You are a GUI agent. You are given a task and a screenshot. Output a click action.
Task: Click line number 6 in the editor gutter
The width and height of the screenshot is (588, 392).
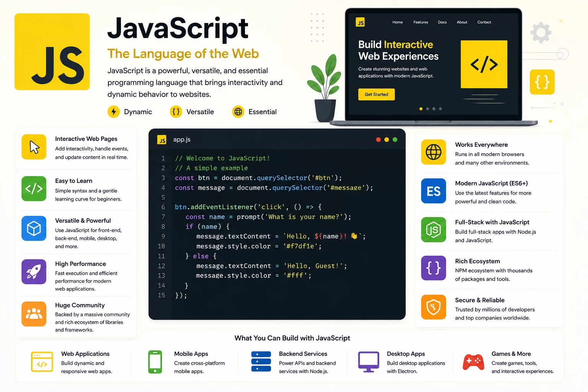pos(163,207)
